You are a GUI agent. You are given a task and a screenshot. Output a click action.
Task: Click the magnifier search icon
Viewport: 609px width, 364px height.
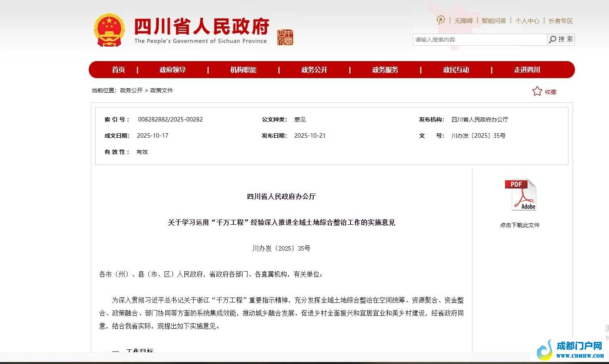(x=552, y=39)
